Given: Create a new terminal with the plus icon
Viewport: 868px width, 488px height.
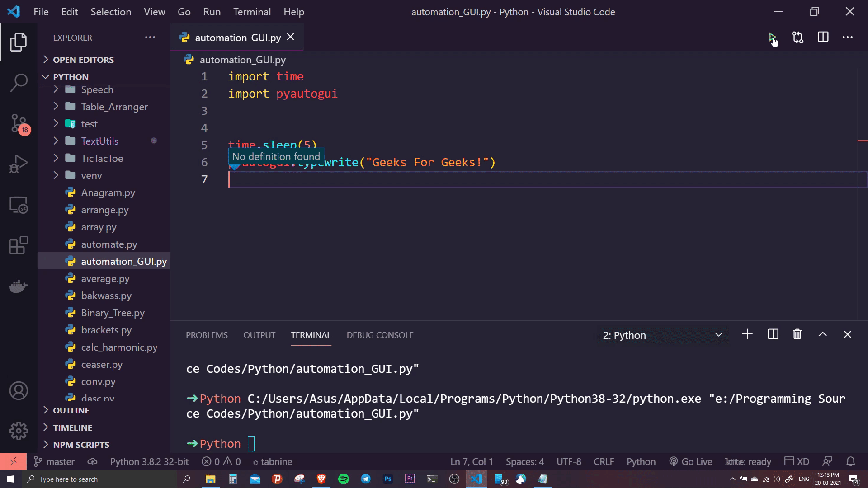Looking at the screenshot, I should pos(747,334).
